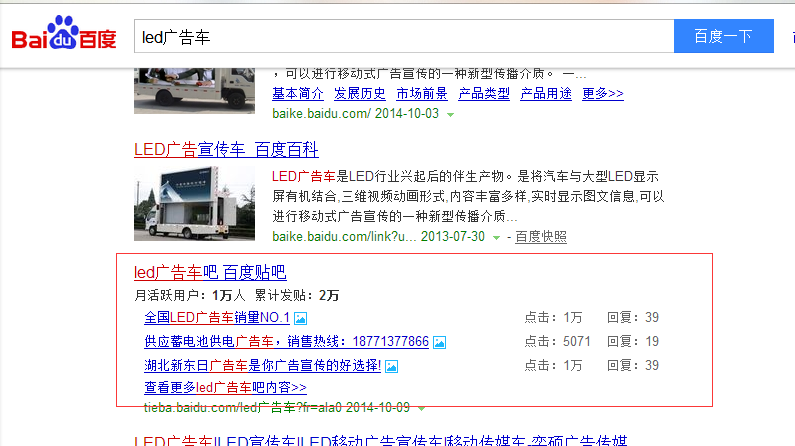Open the 产品用途 section link

pyautogui.click(x=546, y=94)
